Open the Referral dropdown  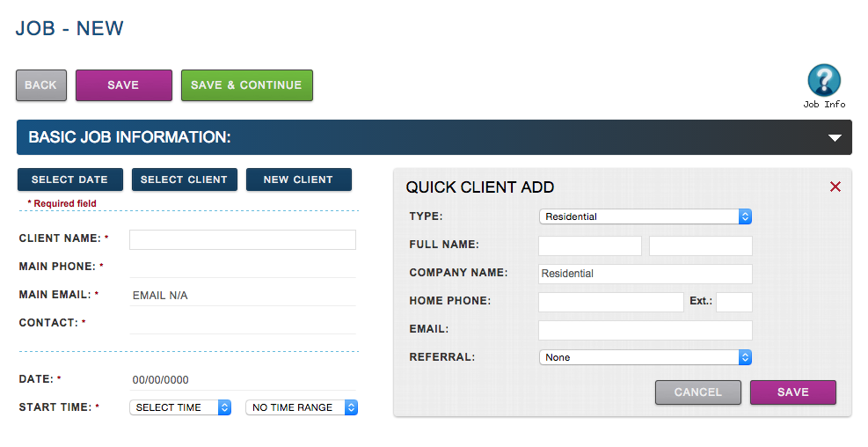click(x=645, y=357)
